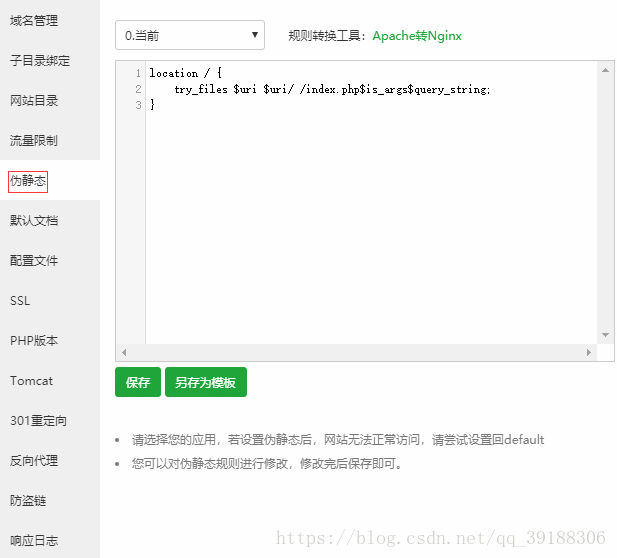Image resolution: width=617 pixels, height=558 pixels.
Task: Click the closing brace on line 3
Action: (x=152, y=105)
